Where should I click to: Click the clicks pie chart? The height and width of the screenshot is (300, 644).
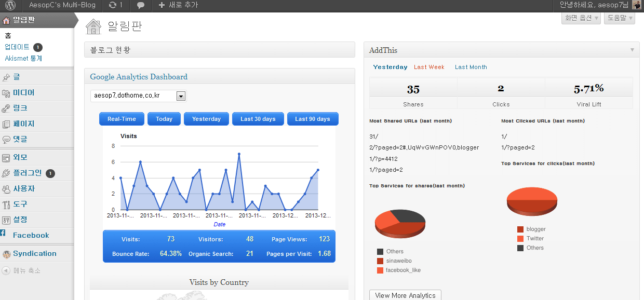coord(532,202)
